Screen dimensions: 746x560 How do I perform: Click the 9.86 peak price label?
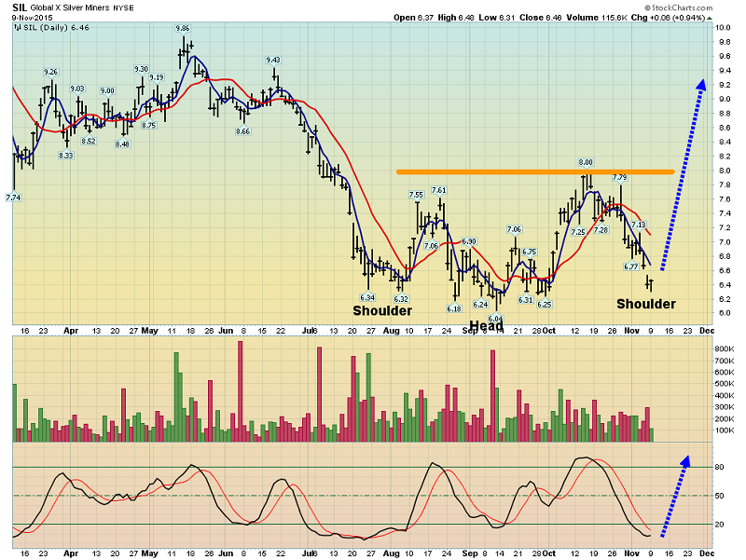coord(183,29)
